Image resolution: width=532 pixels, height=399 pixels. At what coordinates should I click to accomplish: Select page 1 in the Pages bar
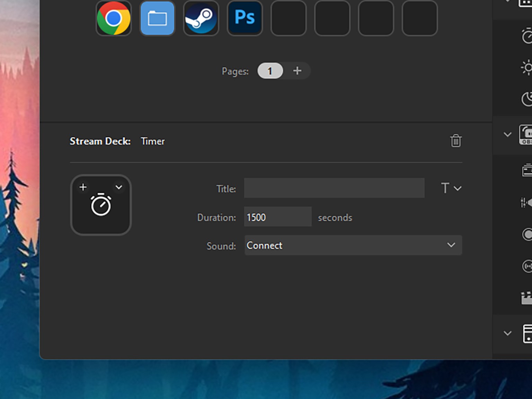pyautogui.click(x=270, y=71)
